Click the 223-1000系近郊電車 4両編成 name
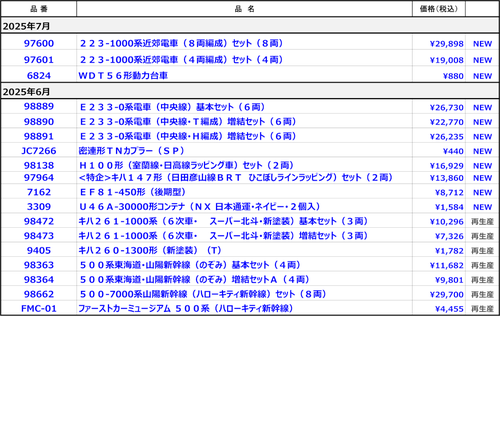The image size is (500, 426). tap(181, 60)
